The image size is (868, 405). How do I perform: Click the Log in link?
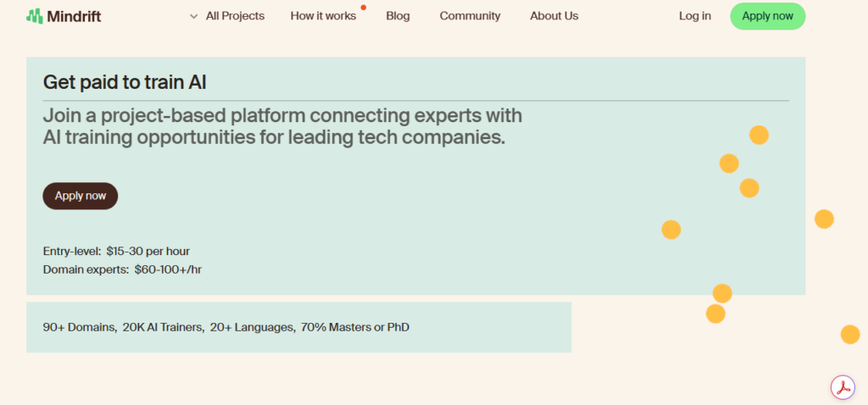695,16
